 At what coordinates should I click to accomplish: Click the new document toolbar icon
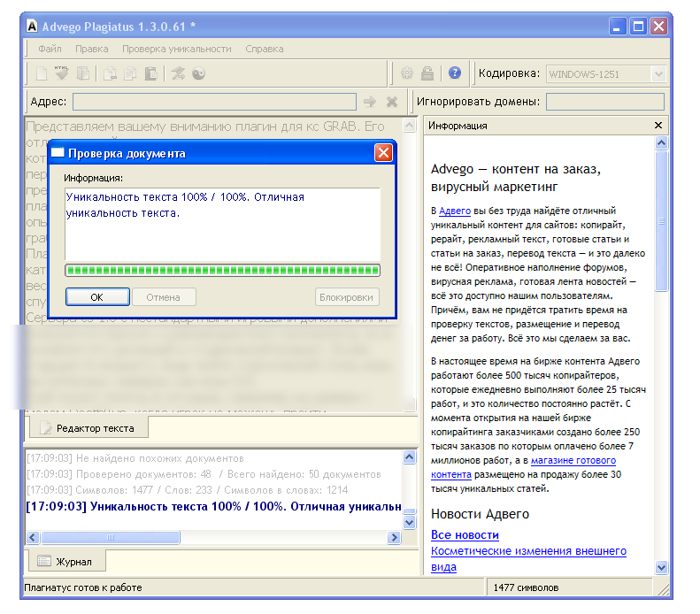pyautogui.click(x=41, y=73)
